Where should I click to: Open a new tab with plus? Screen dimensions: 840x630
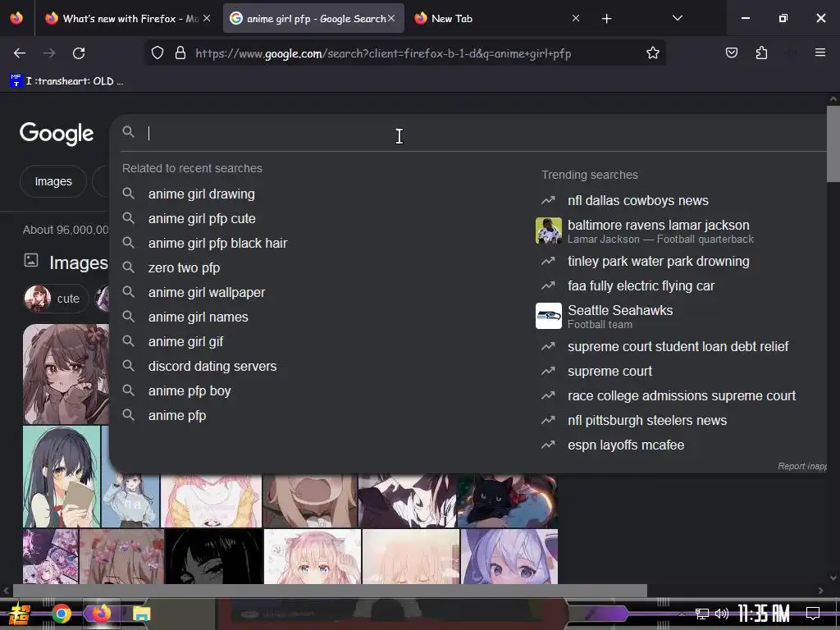(x=606, y=19)
